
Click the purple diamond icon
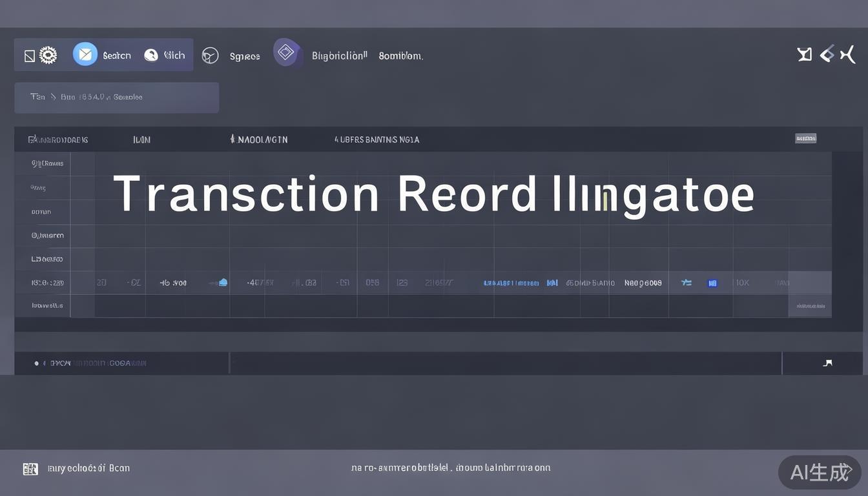(x=286, y=52)
